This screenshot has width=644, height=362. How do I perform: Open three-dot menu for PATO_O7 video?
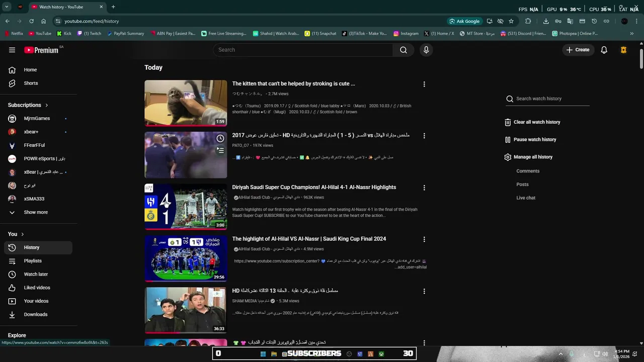pyautogui.click(x=424, y=136)
